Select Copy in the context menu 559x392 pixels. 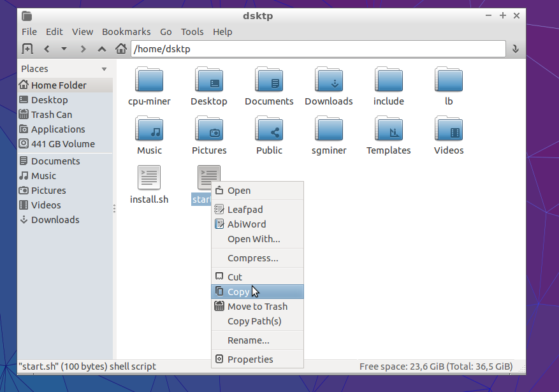pos(238,292)
